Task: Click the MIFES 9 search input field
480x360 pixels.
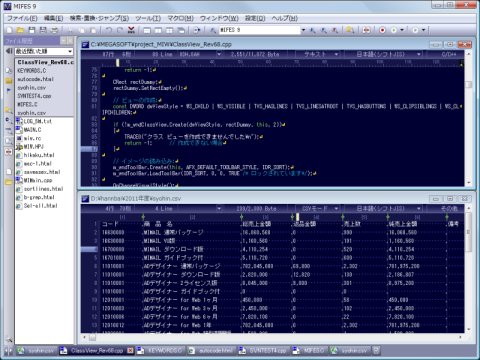Action: point(259,30)
